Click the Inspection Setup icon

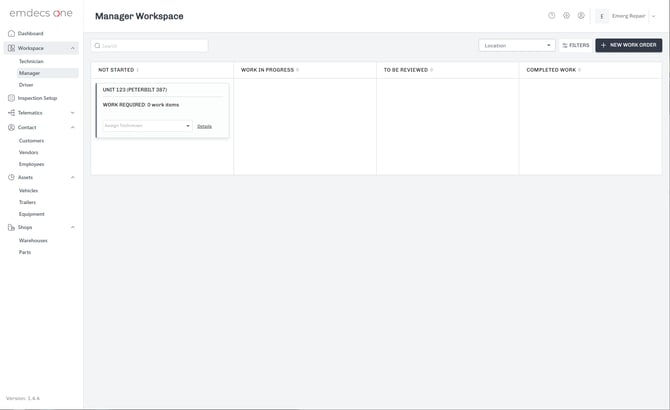(11, 98)
